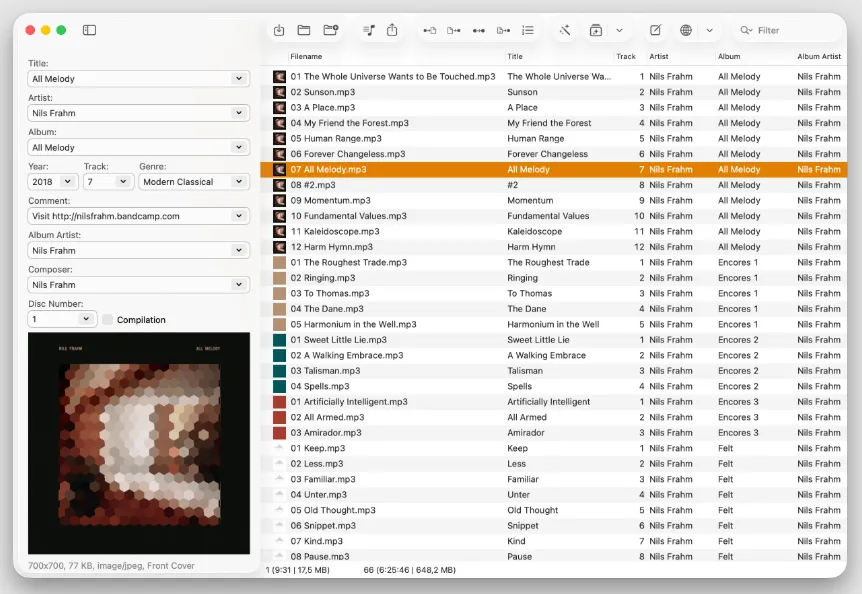Sort by Artist column header
This screenshot has height=594, width=862.
click(659, 57)
